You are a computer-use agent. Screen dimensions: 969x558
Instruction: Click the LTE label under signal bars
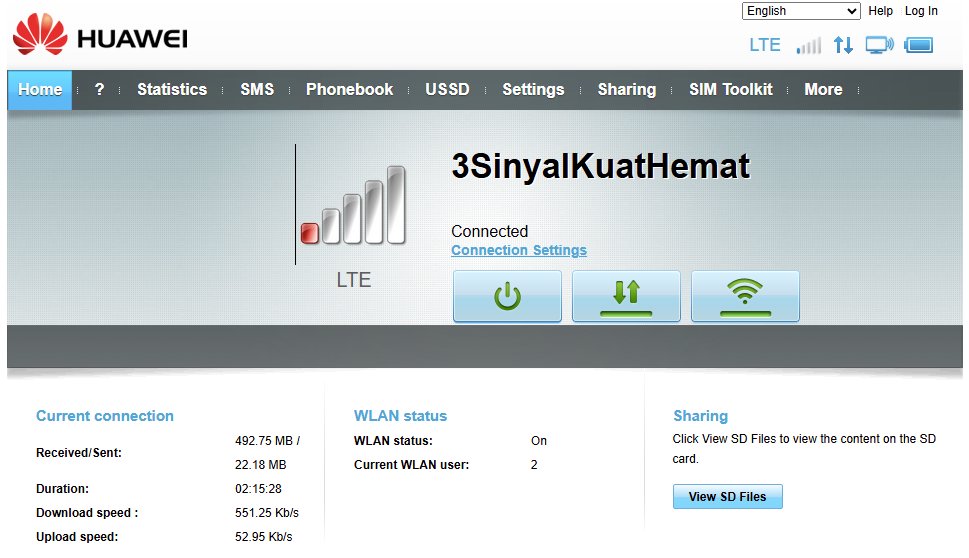(x=353, y=280)
